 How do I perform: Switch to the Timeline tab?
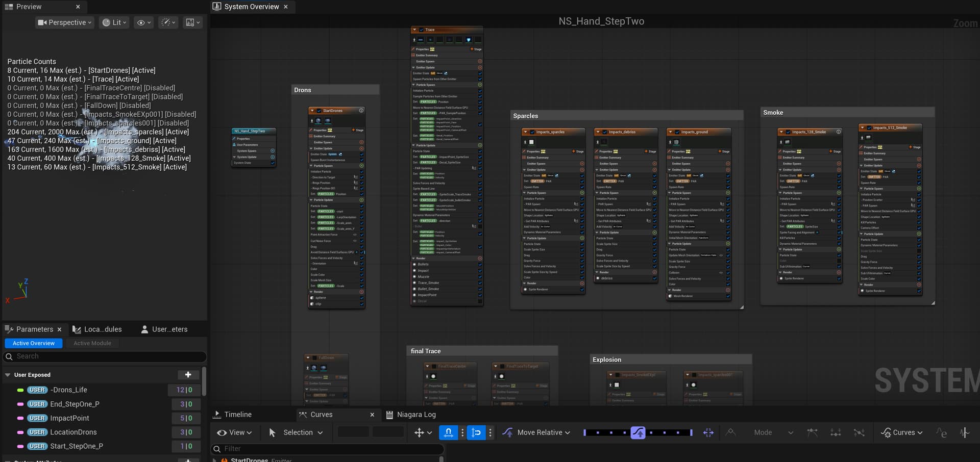pos(237,415)
